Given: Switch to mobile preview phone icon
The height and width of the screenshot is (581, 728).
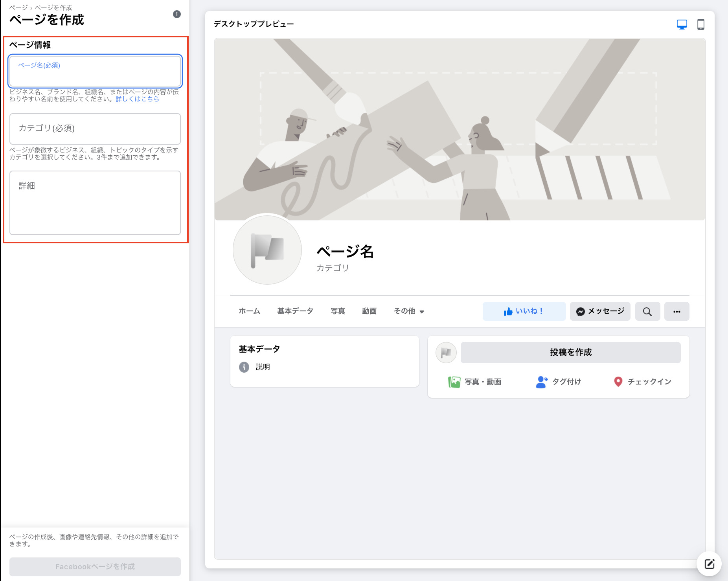Looking at the screenshot, I should pos(700,24).
